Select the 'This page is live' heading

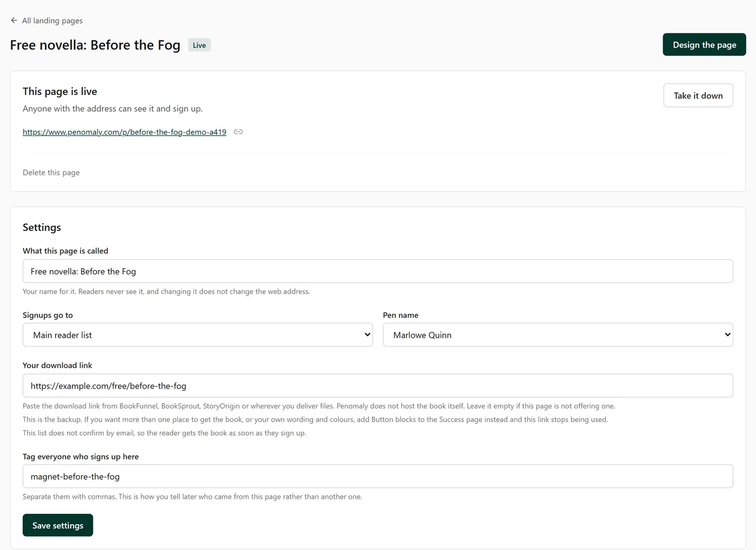tap(60, 91)
